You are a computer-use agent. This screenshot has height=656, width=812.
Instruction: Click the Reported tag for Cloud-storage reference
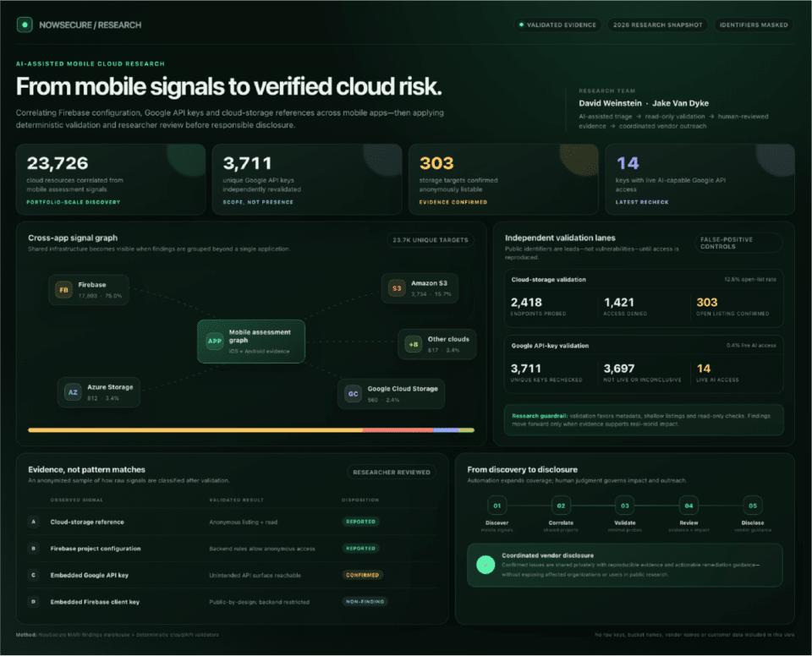click(x=360, y=522)
